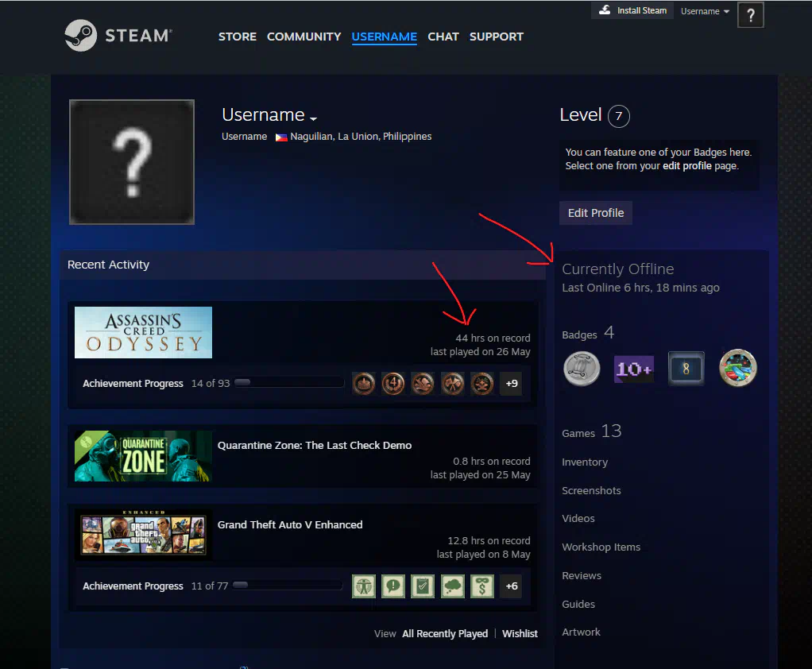The image size is (812, 669).
Task: Click the level 7 circle badge
Action: [618, 116]
